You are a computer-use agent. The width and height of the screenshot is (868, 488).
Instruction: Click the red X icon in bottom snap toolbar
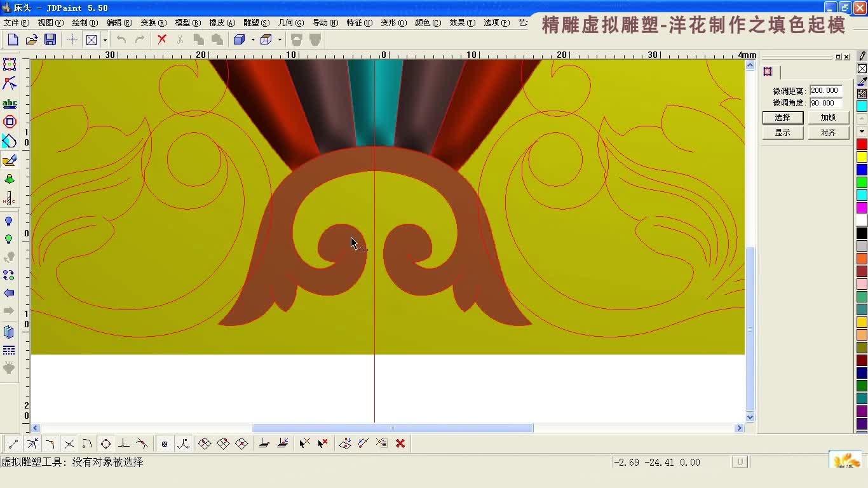point(400,444)
